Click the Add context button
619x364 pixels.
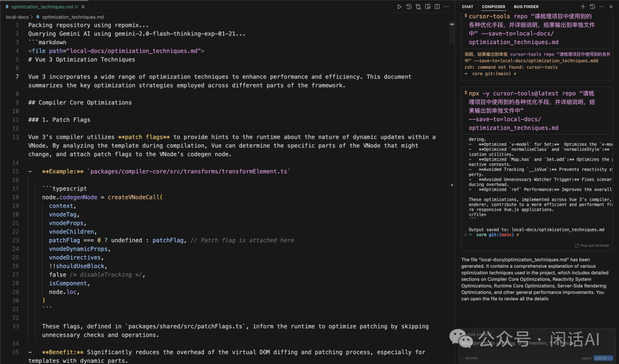tap(480, 334)
